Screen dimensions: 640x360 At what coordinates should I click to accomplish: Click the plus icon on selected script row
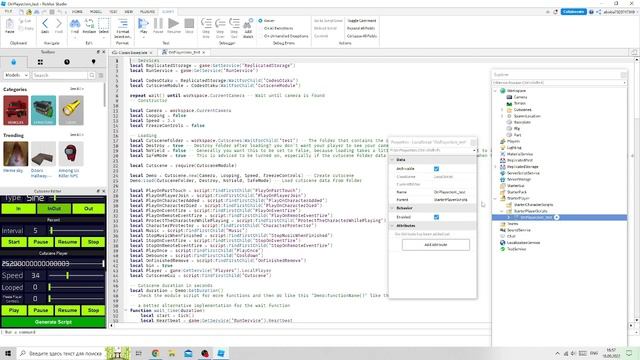556,218
